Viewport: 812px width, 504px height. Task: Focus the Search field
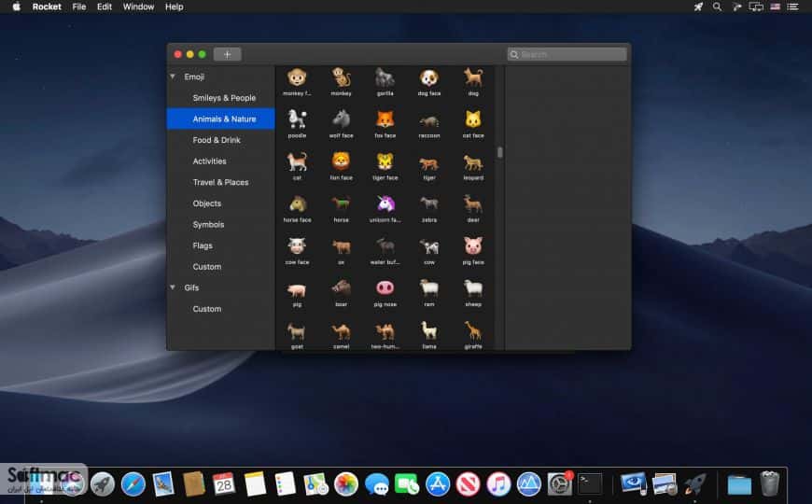567,54
